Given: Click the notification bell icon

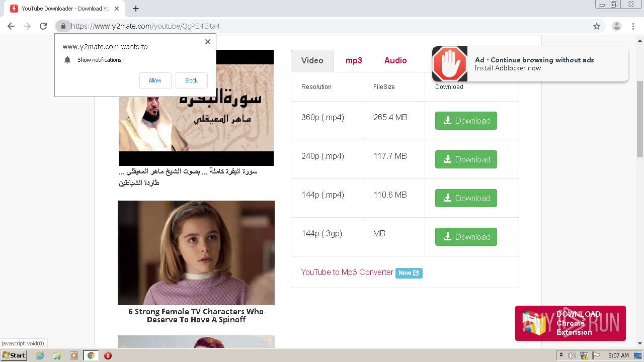Looking at the screenshot, I should [x=67, y=60].
